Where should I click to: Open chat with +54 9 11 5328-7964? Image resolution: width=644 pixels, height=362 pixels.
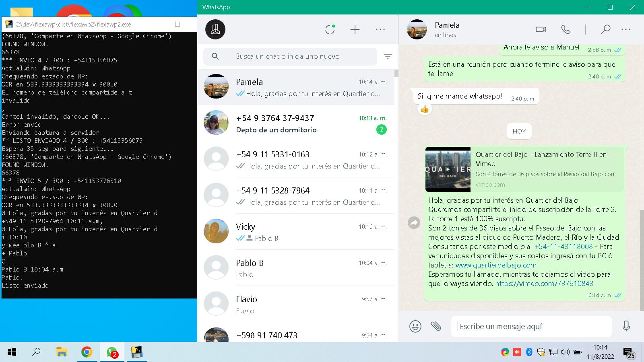tap(296, 195)
